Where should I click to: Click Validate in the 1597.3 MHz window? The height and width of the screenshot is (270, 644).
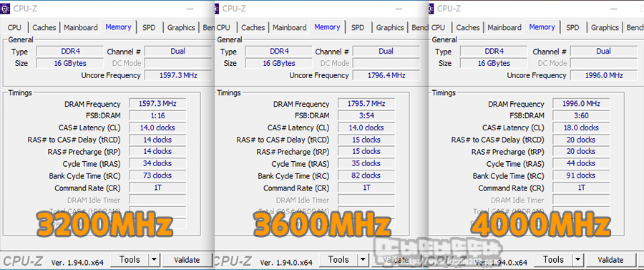(x=187, y=260)
